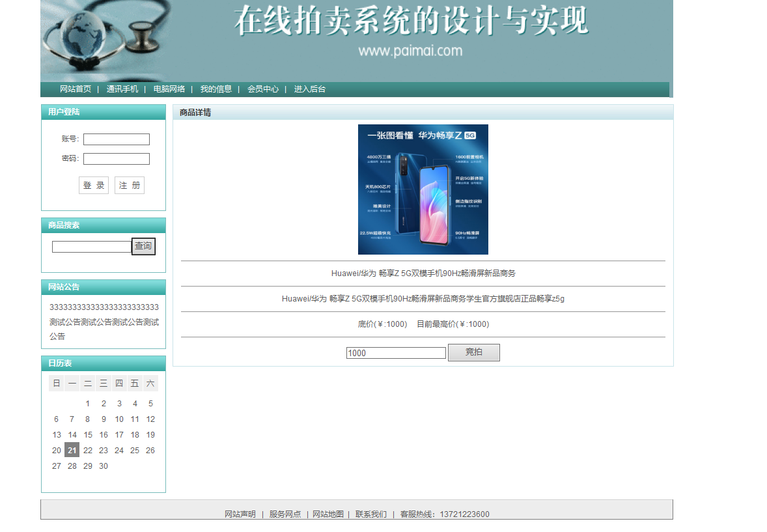The width and height of the screenshot is (767, 532).
Task: Go to 通讯手机 category
Action: point(122,89)
